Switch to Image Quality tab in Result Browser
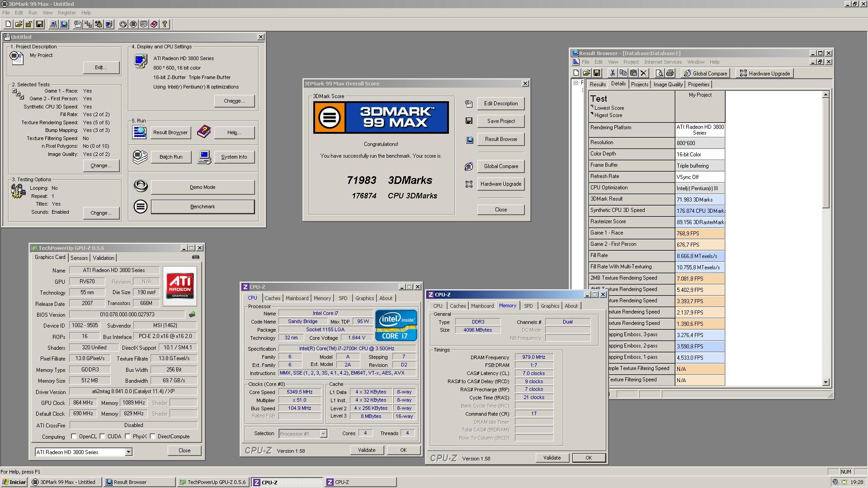868x488 pixels. point(668,84)
